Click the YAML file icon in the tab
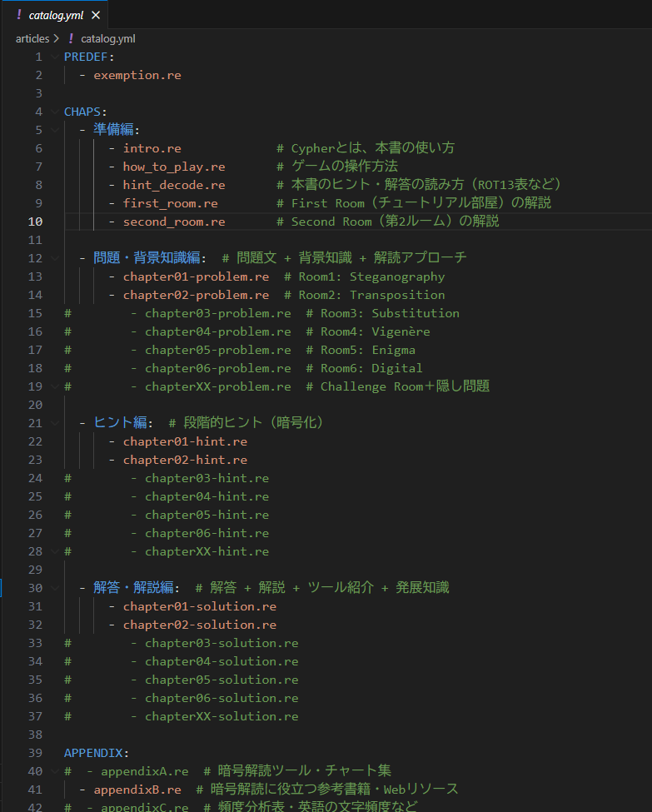This screenshot has width=652, height=812. click(x=19, y=16)
